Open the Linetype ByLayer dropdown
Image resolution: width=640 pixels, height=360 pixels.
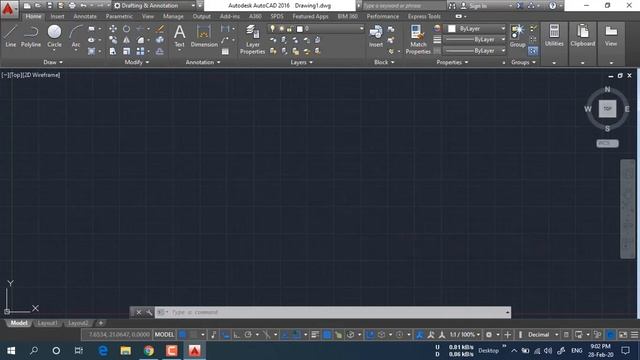[475, 51]
